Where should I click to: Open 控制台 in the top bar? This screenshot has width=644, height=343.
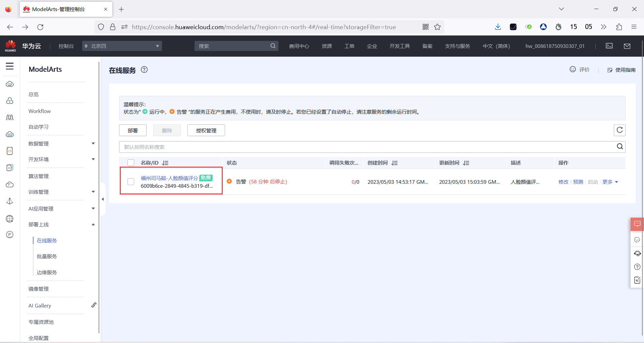(x=66, y=46)
